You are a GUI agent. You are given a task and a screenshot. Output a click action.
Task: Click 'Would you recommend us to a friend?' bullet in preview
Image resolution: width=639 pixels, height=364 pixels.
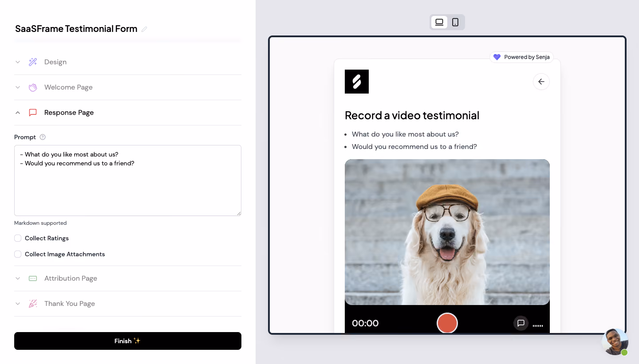click(x=414, y=146)
